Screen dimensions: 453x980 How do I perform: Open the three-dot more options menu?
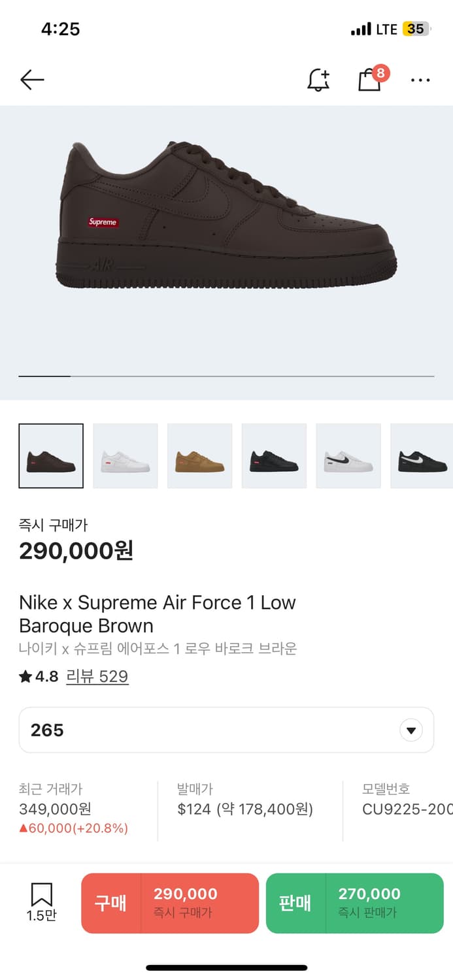tap(420, 80)
